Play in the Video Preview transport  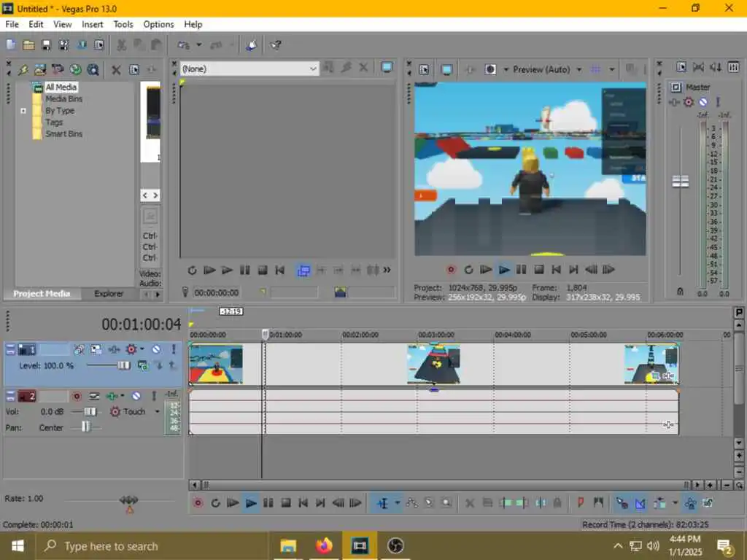pos(504,270)
